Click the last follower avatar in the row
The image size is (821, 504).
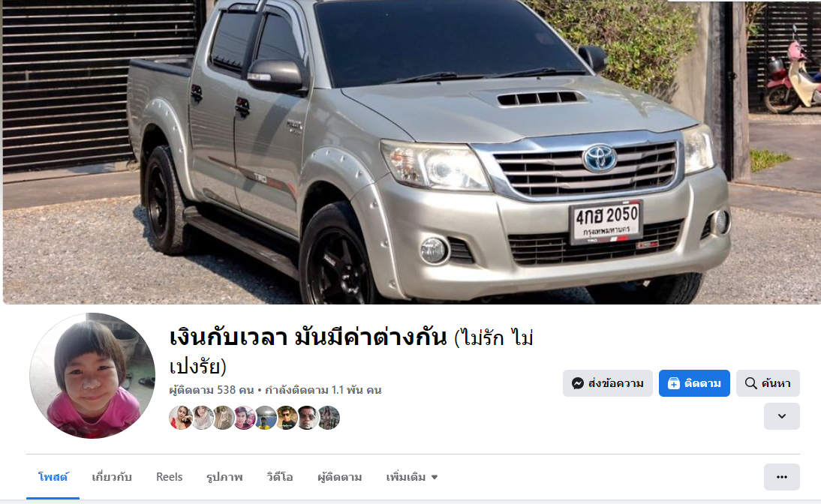(x=329, y=418)
